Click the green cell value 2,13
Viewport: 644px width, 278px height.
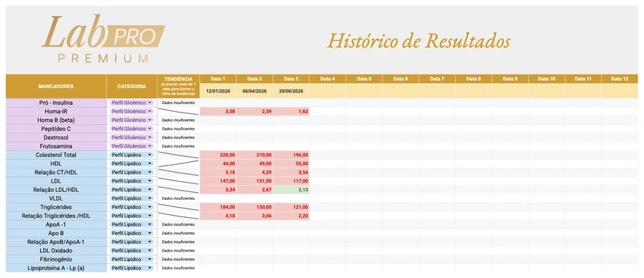pyautogui.click(x=291, y=190)
